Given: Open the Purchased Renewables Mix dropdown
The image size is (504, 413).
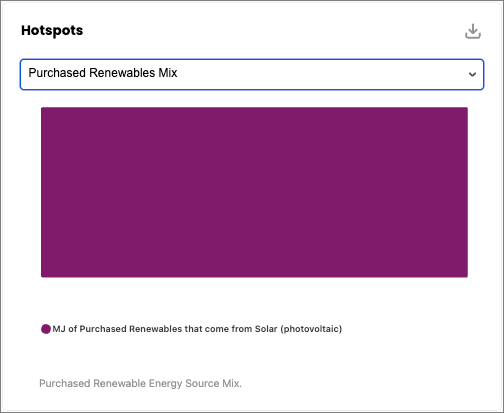Looking at the screenshot, I should click(x=252, y=74).
